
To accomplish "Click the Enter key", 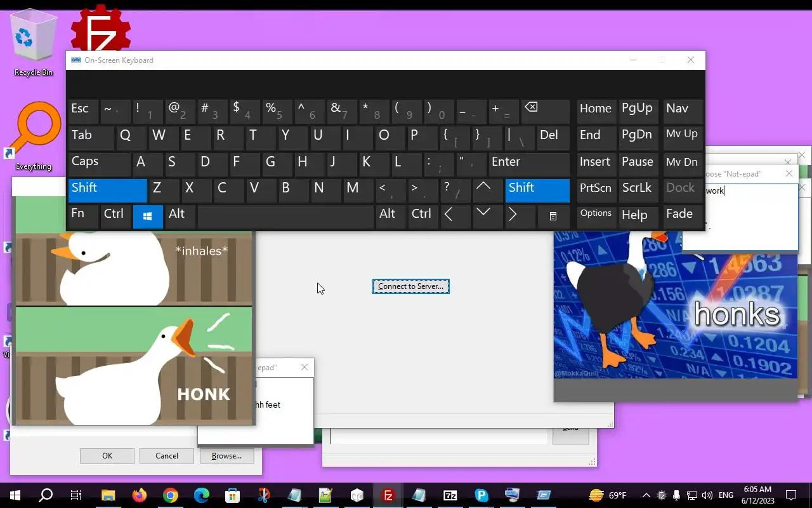I will (528, 163).
